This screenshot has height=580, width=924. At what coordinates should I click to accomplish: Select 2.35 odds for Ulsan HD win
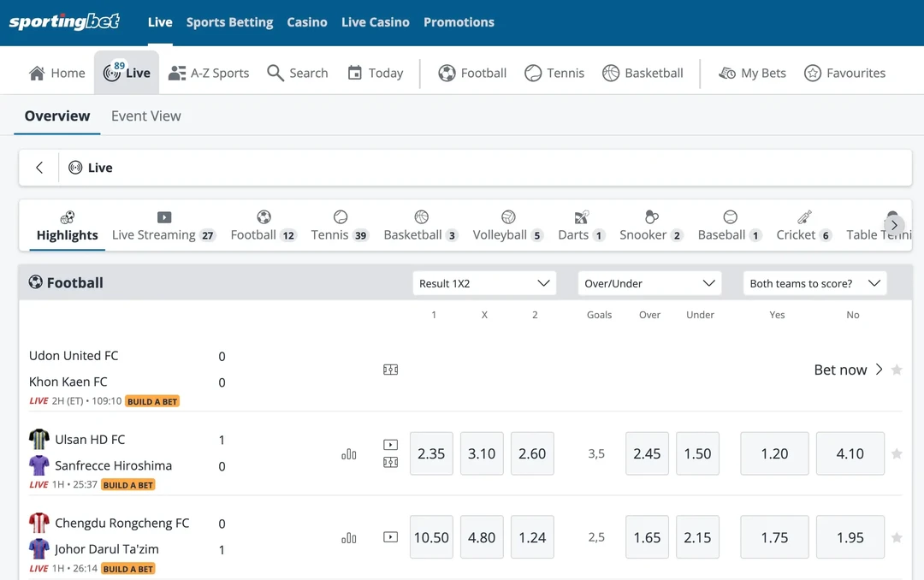[431, 453]
